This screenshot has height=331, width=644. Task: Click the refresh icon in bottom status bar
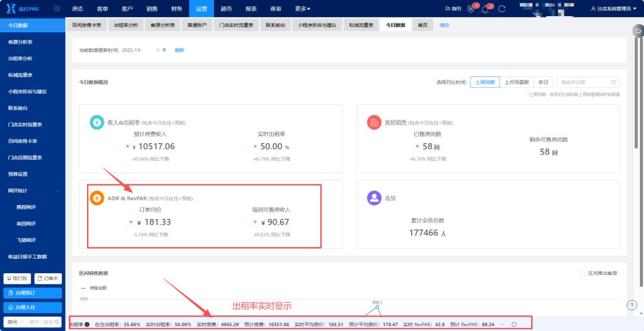[514, 324]
